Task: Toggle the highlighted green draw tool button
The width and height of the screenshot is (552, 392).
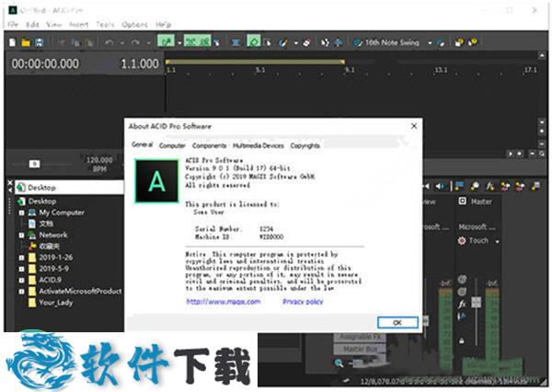Action: click(x=254, y=41)
